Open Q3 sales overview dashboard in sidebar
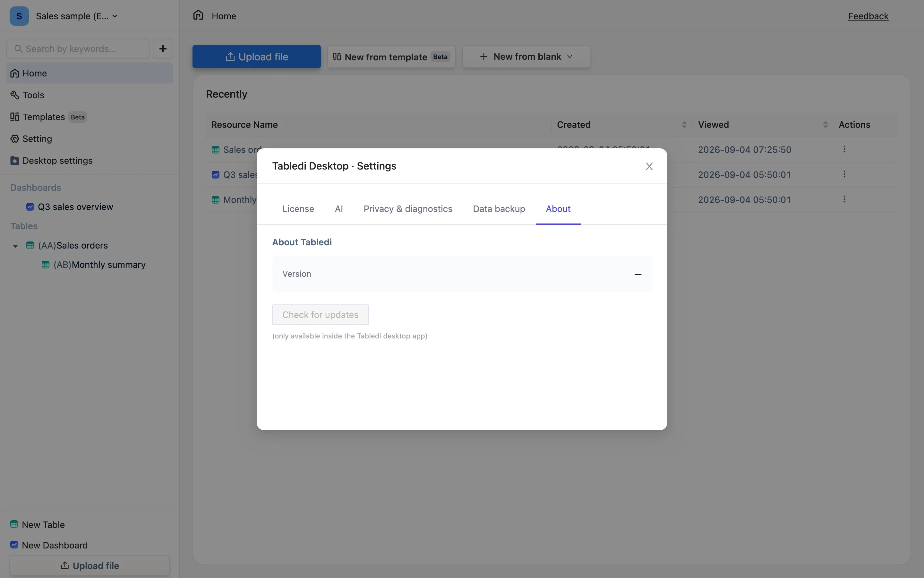924x578 pixels. pos(75,207)
